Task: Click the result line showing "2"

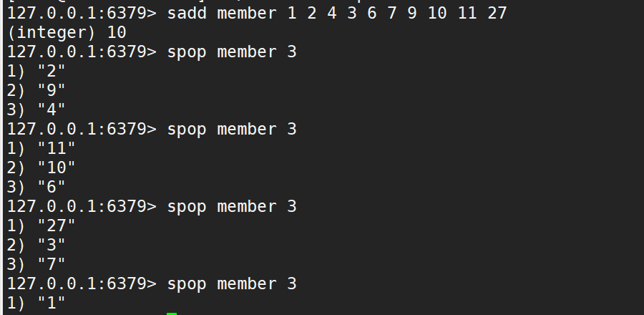Action: coord(36,72)
